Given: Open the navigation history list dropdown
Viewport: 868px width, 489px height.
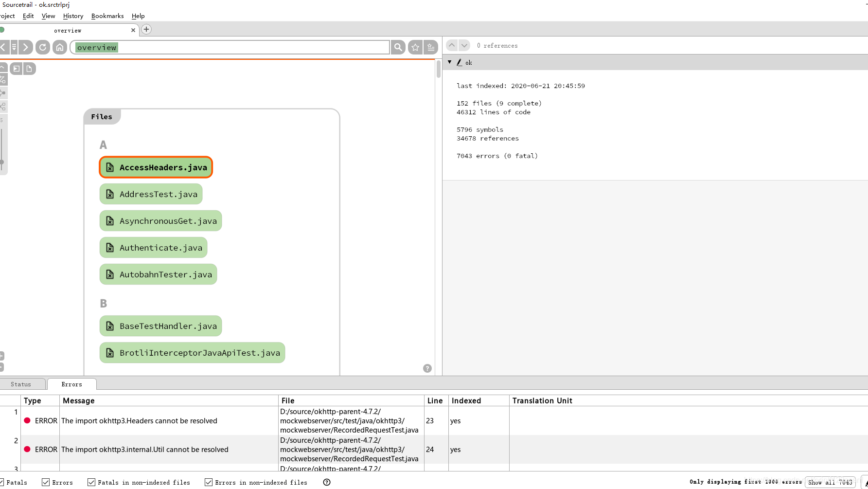Looking at the screenshot, I should click(14, 47).
